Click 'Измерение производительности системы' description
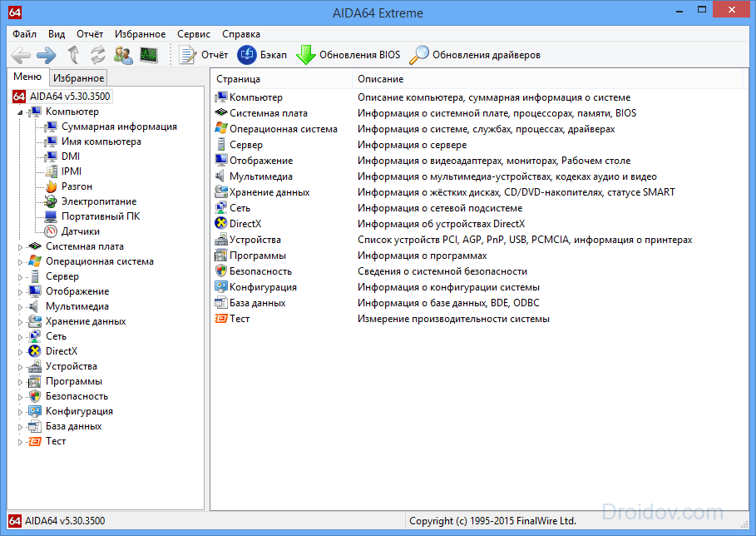This screenshot has width=756, height=536. (454, 319)
